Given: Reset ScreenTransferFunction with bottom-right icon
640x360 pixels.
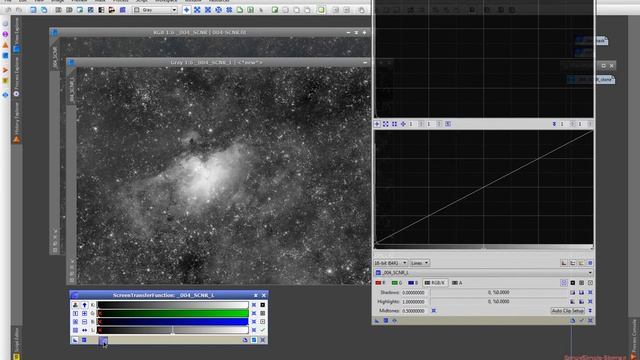Looking at the screenshot, I should click(x=262, y=340).
